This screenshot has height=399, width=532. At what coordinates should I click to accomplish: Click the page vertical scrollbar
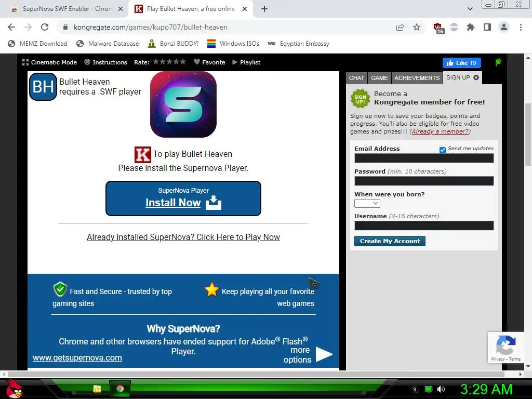coord(528,134)
